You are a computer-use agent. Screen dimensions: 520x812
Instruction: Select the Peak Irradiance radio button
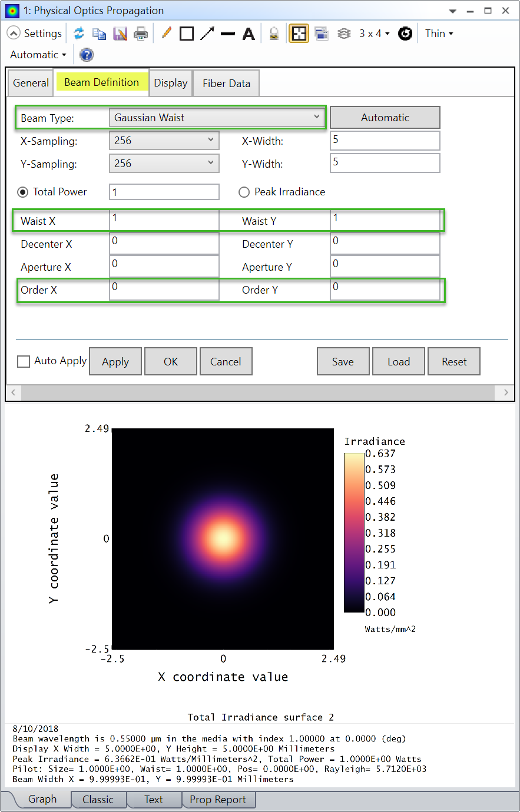point(244,192)
